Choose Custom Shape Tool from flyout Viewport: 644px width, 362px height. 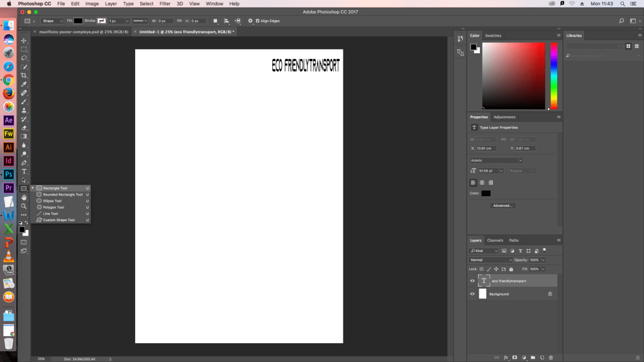click(58, 220)
